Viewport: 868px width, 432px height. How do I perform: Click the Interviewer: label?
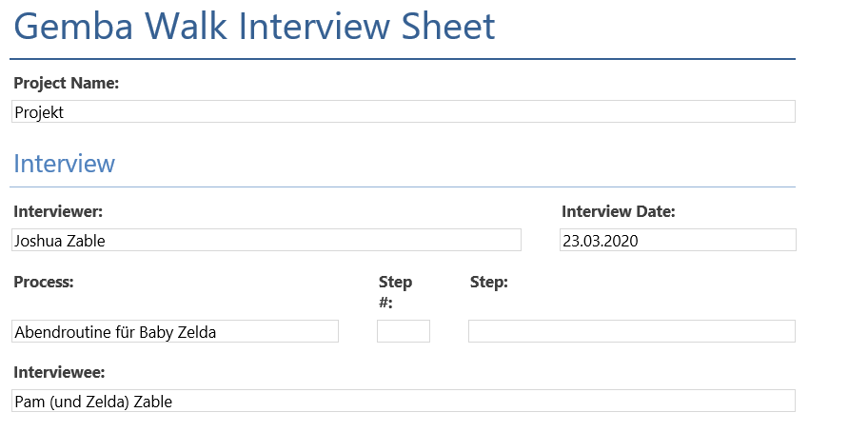(58, 211)
